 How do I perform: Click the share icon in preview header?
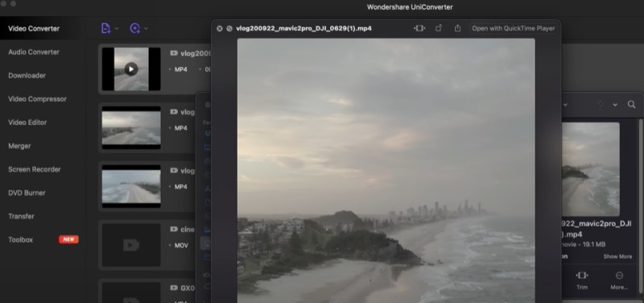pos(457,28)
